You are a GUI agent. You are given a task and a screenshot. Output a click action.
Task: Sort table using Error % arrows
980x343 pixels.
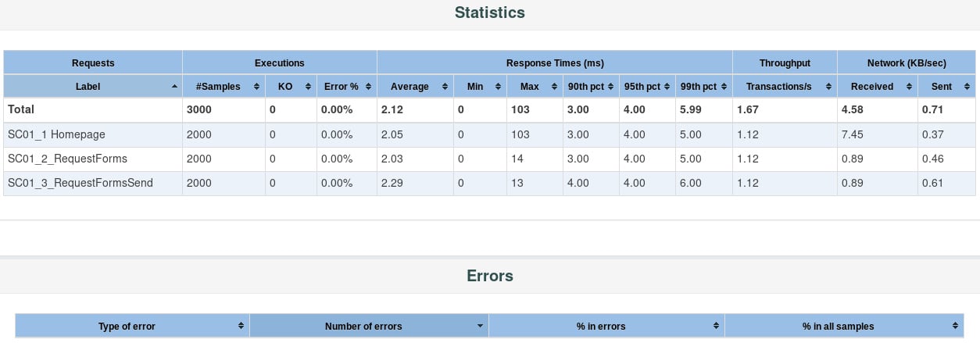(368, 87)
